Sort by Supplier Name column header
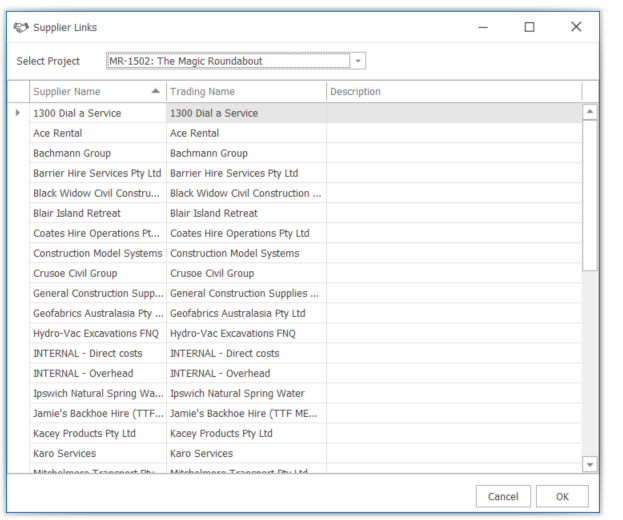 pyautogui.click(x=96, y=92)
